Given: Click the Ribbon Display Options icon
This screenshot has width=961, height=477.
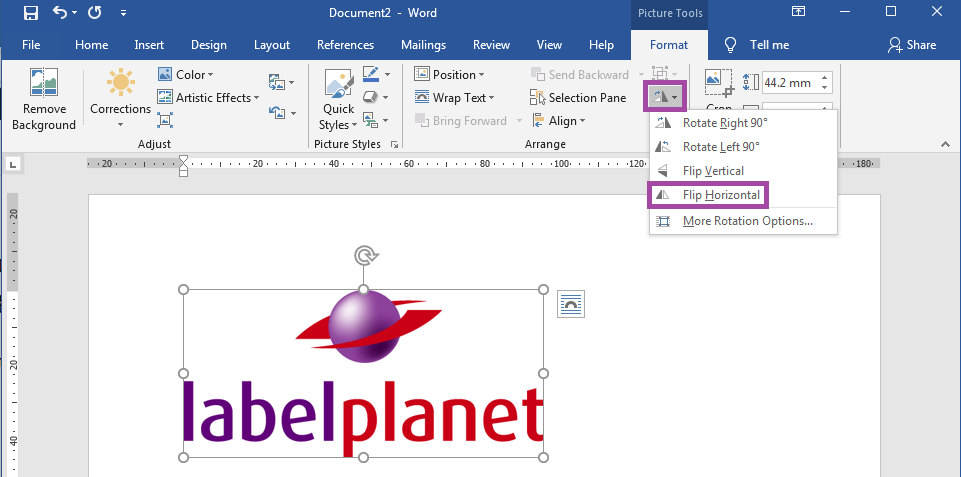Looking at the screenshot, I should click(798, 12).
